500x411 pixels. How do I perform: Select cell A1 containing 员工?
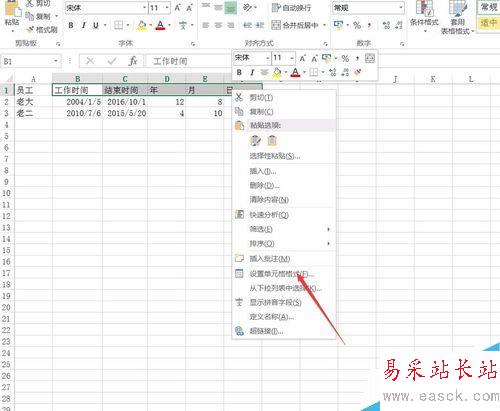click(x=33, y=90)
